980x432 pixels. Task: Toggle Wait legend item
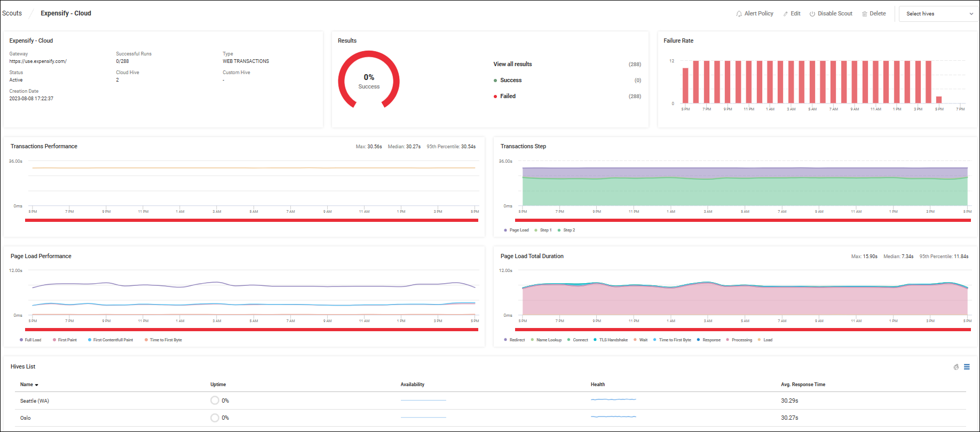click(641, 340)
